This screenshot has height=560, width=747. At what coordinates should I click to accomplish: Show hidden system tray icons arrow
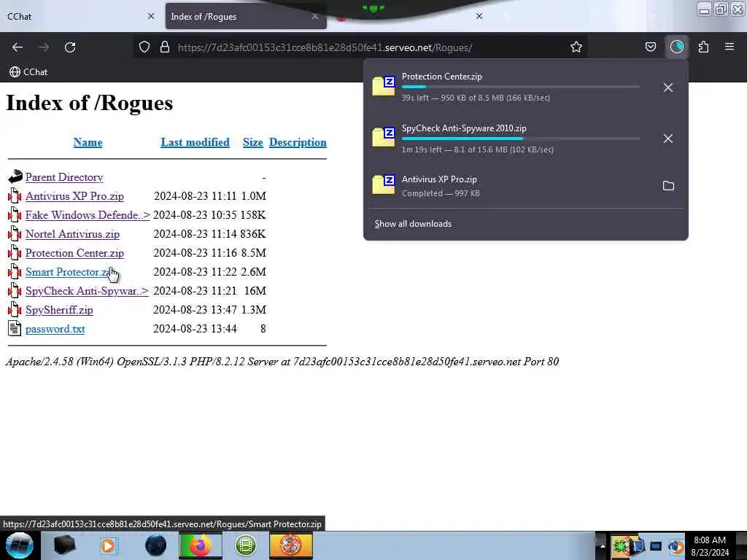coord(602,545)
